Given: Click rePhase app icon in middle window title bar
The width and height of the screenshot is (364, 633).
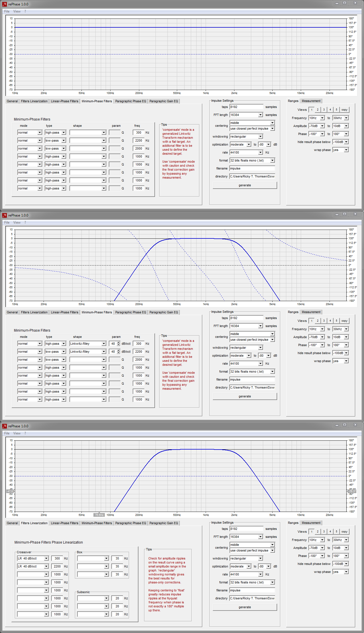Looking at the screenshot, I should pyautogui.click(x=5, y=215).
